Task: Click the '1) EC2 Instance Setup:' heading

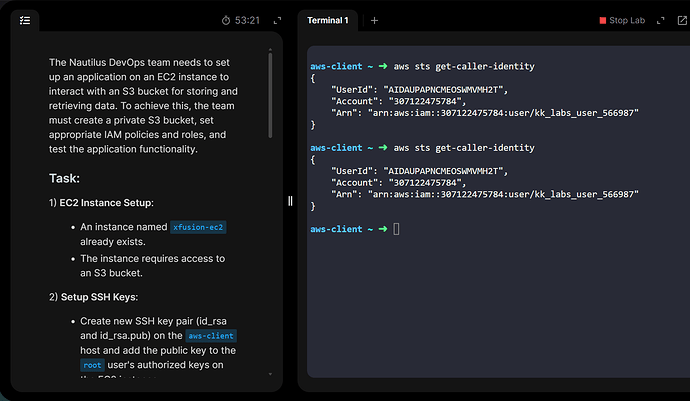Action: point(101,203)
